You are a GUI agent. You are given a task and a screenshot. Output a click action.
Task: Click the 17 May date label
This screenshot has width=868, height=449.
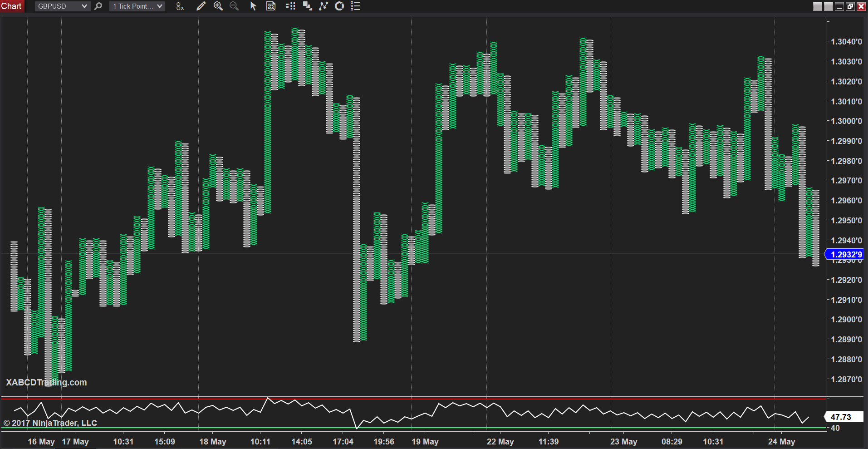75,442
